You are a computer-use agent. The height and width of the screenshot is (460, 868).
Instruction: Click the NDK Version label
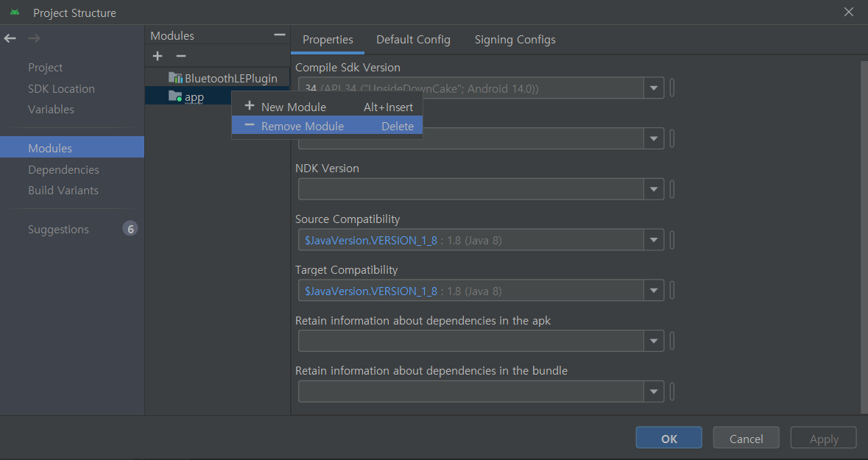pos(327,169)
